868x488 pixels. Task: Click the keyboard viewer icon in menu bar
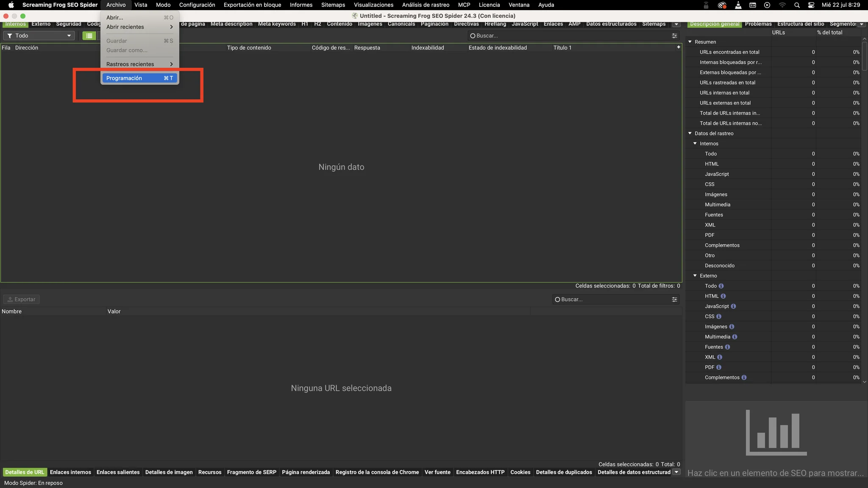coord(753,5)
